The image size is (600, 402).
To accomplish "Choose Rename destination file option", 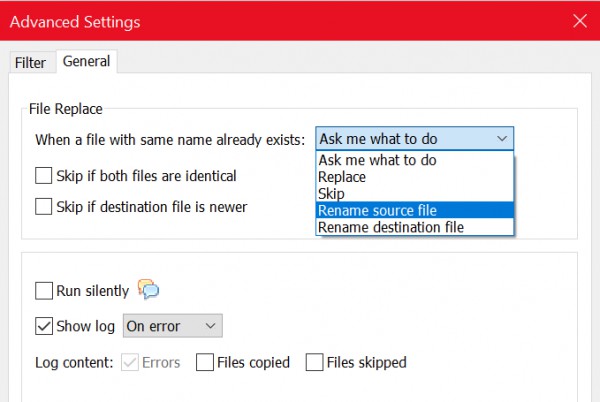I will pyautogui.click(x=415, y=227).
